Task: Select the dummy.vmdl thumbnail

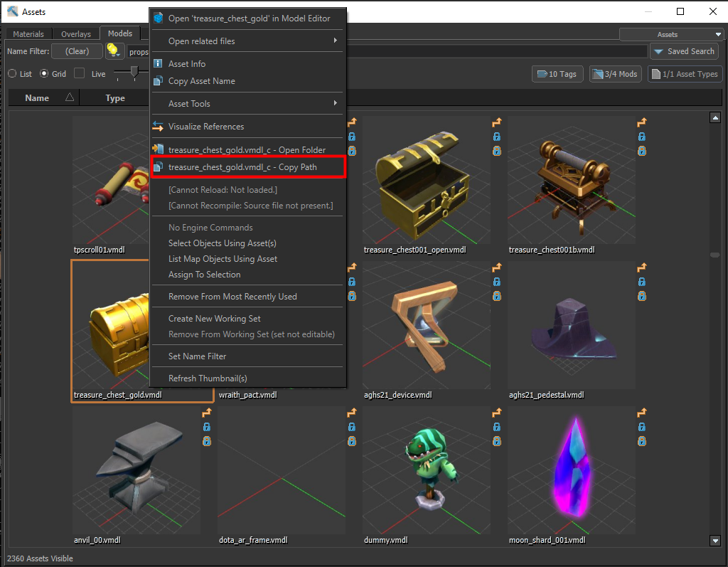Action: (x=427, y=470)
